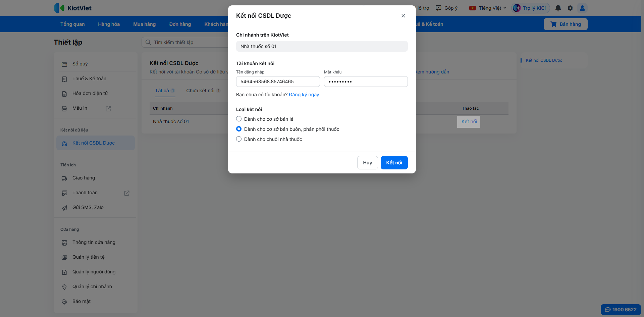Focus the Mật khẩu password field
644x317 pixels.
click(x=366, y=82)
